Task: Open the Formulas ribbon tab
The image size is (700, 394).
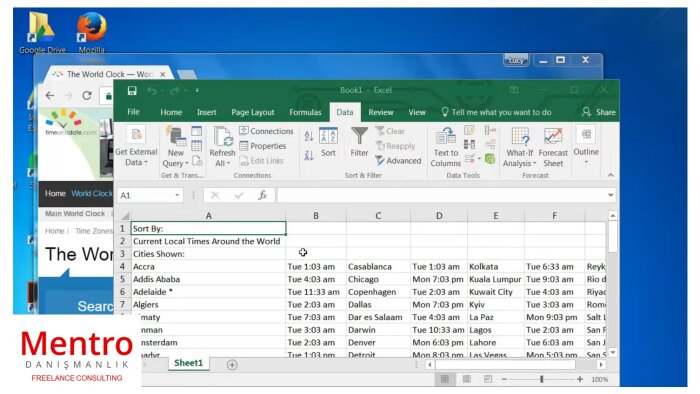Action: tap(305, 112)
